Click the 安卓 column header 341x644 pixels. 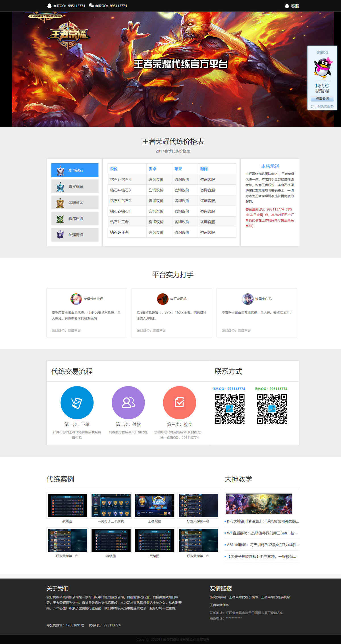coord(159,169)
